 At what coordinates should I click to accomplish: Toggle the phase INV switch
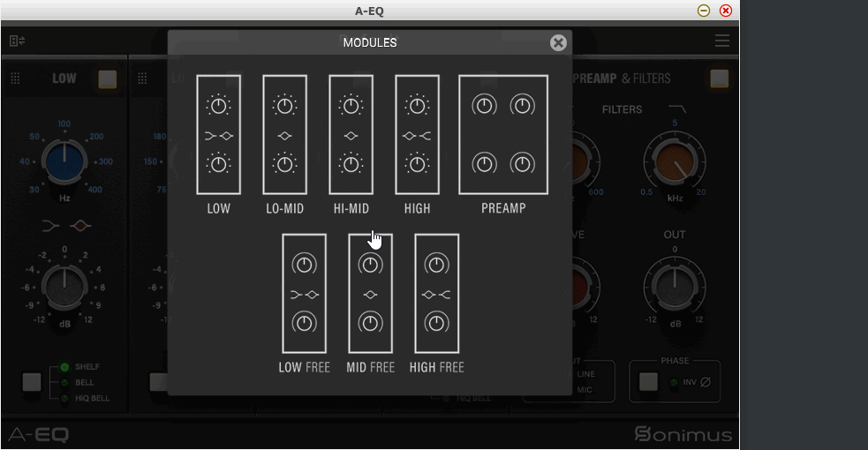coord(649,381)
